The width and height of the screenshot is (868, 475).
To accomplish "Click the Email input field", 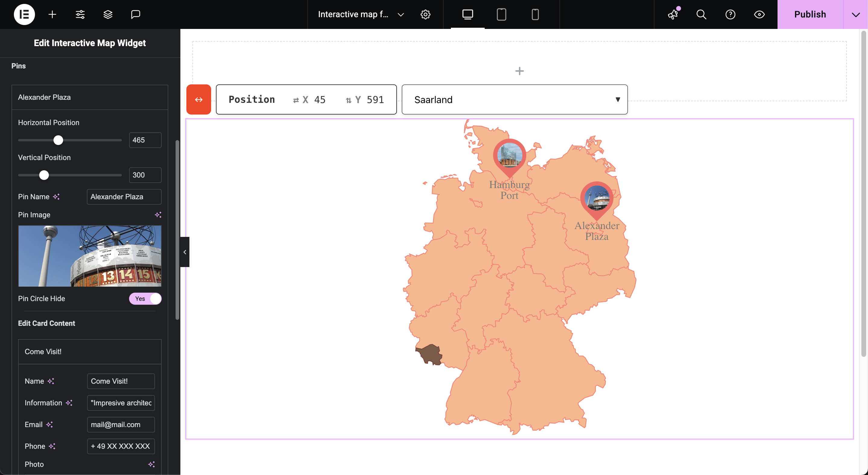I will [x=121, y=424].
